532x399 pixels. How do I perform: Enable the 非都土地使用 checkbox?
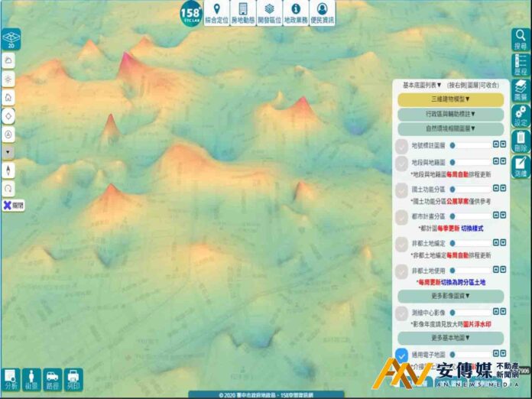402,271
